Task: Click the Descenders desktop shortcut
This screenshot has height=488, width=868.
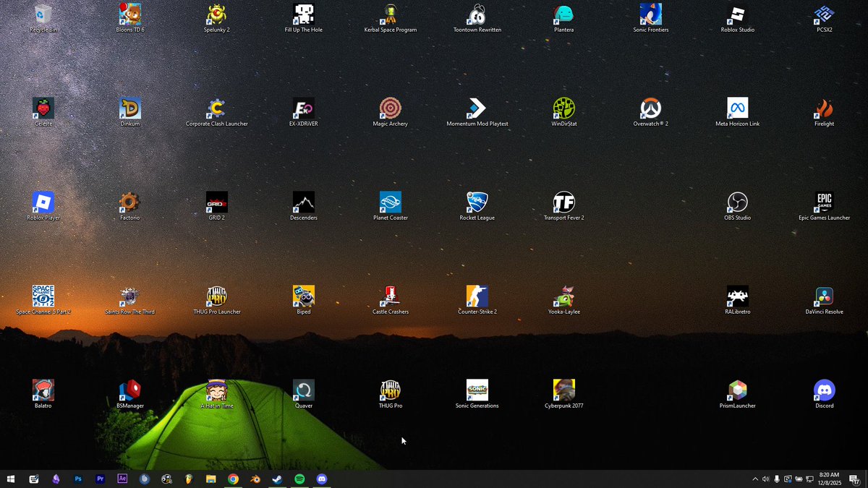Action: [304, 206]
